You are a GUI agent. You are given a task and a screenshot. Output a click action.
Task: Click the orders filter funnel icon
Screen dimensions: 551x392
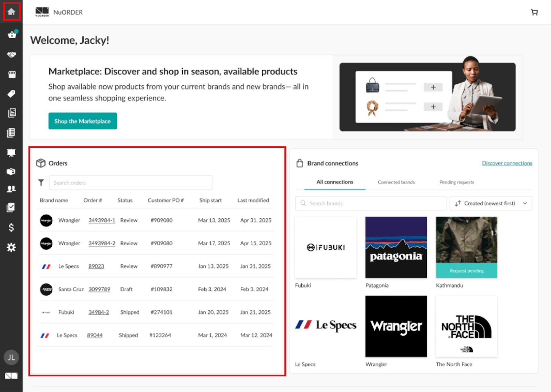click(x=41, y=183)
